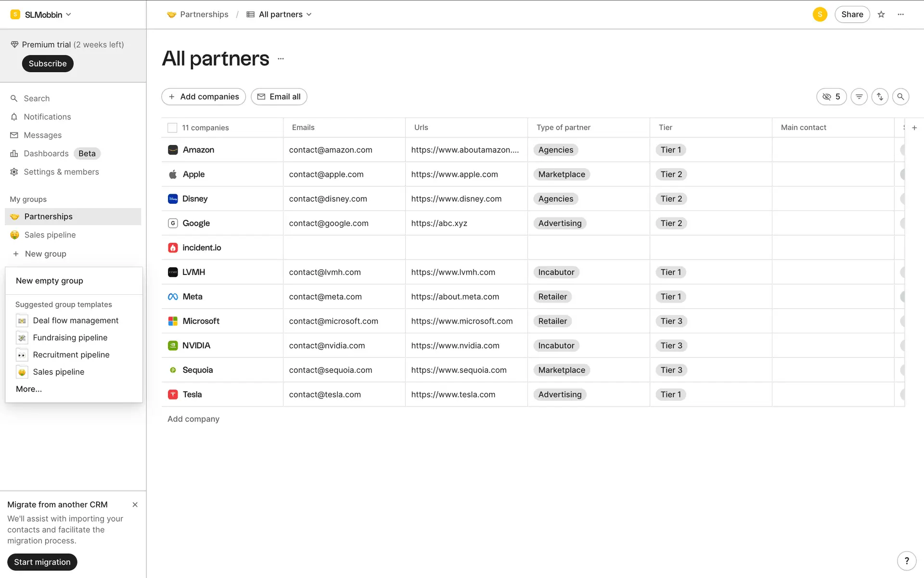Open the top-right three-dot options menu
Viewport: 924px width, 578px height.
click(900, 14)
